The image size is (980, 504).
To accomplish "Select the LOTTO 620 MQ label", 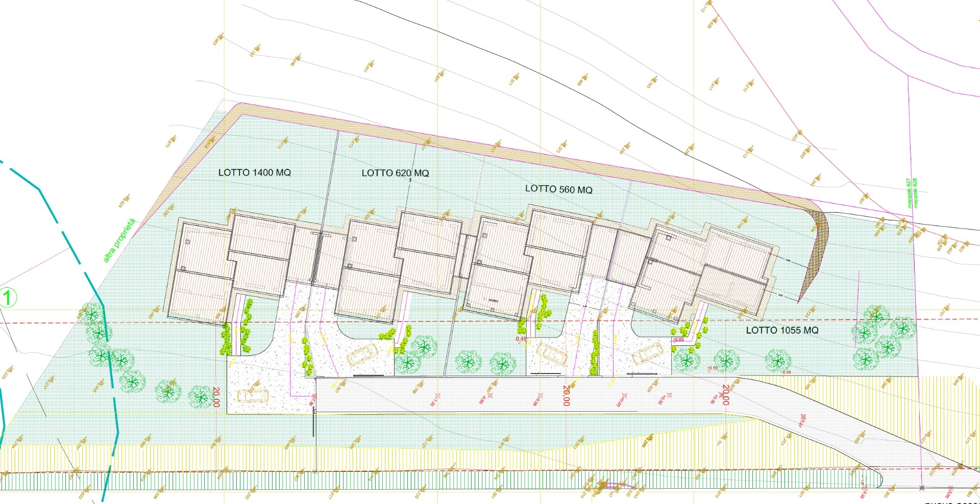I will 396,173.
